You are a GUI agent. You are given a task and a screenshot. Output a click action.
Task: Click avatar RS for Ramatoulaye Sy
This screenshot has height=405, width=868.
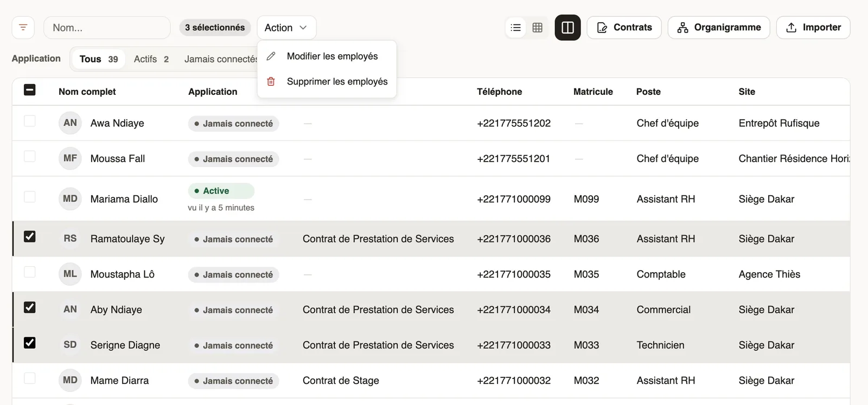tap(70, 239)
